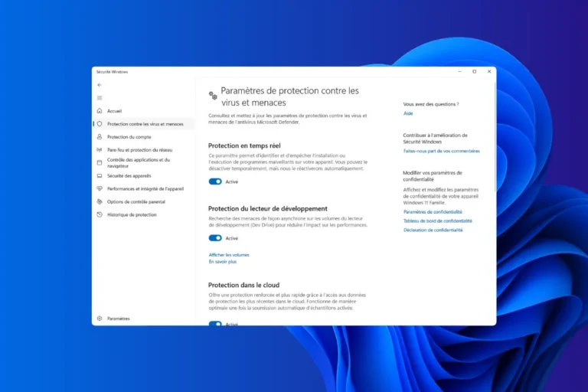Click Protection du lecteur de développement heading
588x392 pixels.
[x=268, y=208]
